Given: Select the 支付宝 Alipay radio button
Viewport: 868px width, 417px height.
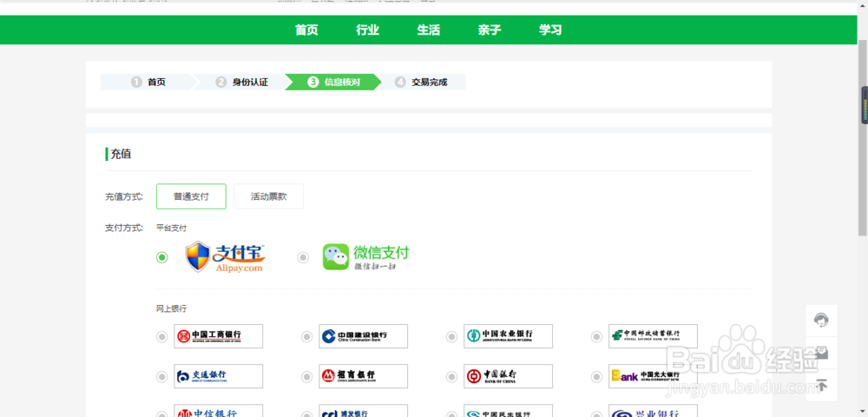Looking at the screenshot, I should pyautogui.click(x=161, y=257).
